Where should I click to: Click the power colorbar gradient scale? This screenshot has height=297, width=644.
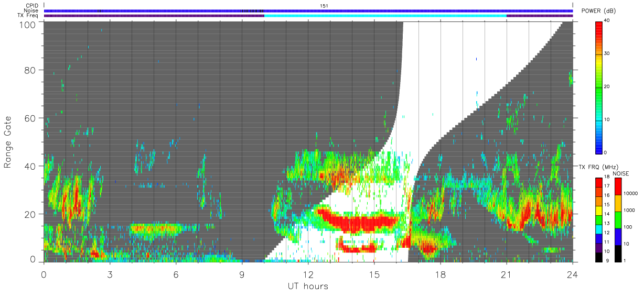[599, 87]
